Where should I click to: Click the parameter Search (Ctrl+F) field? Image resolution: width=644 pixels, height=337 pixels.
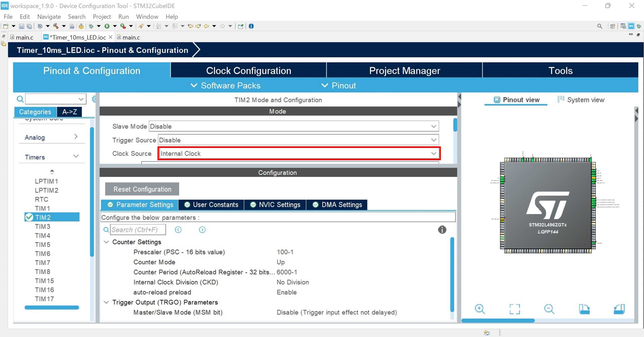click(138, 230)
